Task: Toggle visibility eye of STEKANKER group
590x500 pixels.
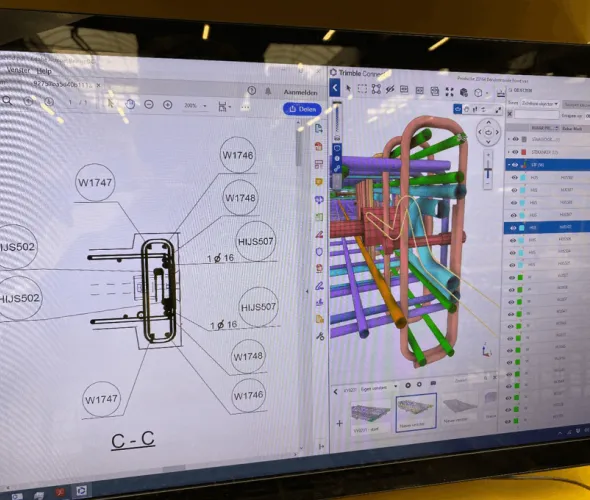Action: point(515,152)
